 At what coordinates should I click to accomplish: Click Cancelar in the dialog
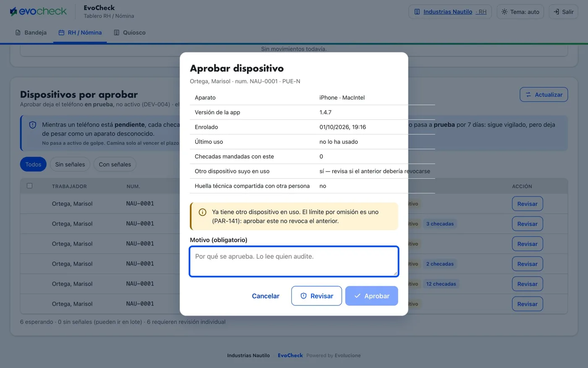[x=265, y=296]
